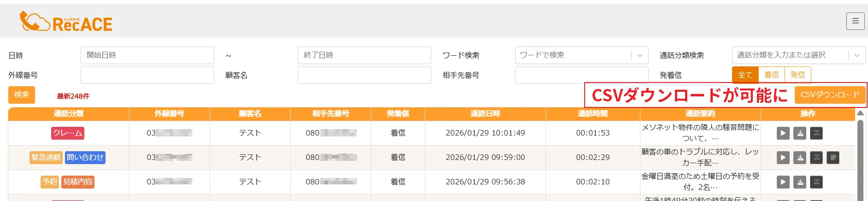Expand the ワード検索 dropdown arrow
The width and height of the screenshot is (868, 201).
(640, 55)
